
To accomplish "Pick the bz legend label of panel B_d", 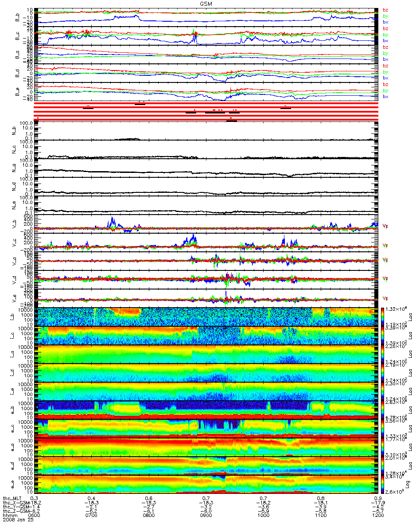I will click(x=385, y=66).
